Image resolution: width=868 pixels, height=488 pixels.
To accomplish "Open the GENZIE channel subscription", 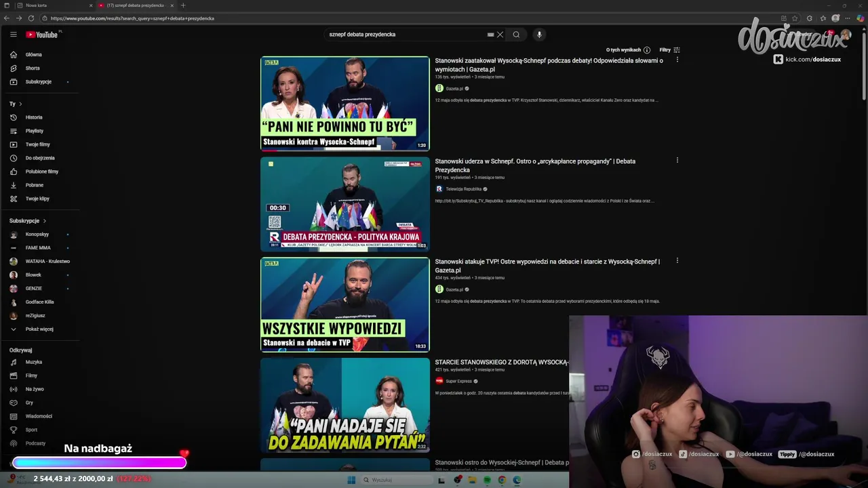I will click(x=34, y=289).
